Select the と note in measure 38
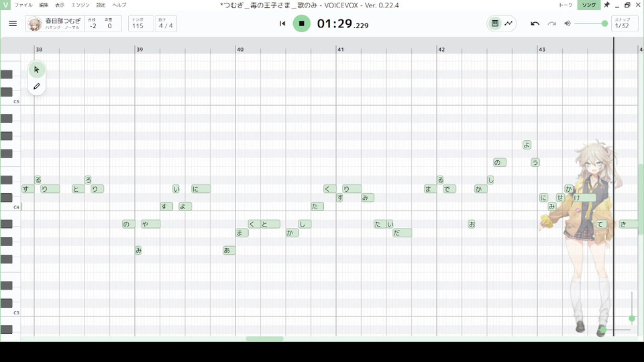Image resolution: width=644 pixels, height=362 pixels. (78, 189)
